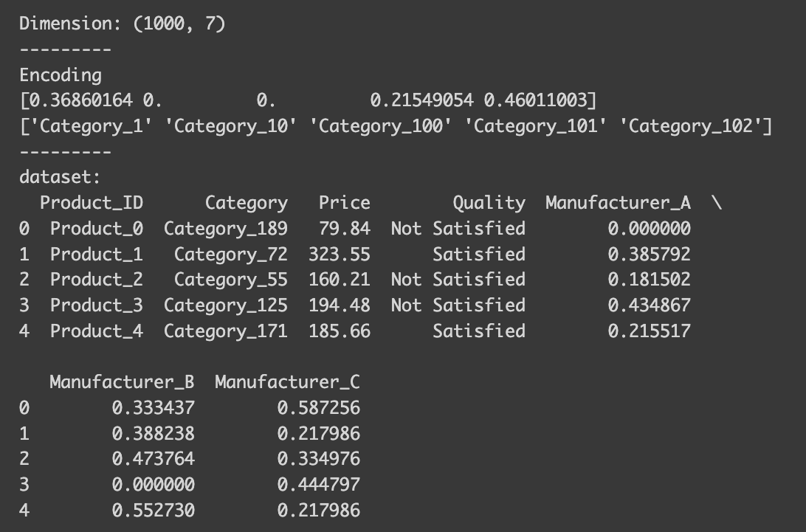
Task: Click the Manufacturer_C column header
Action: click(x=287, y=382)
